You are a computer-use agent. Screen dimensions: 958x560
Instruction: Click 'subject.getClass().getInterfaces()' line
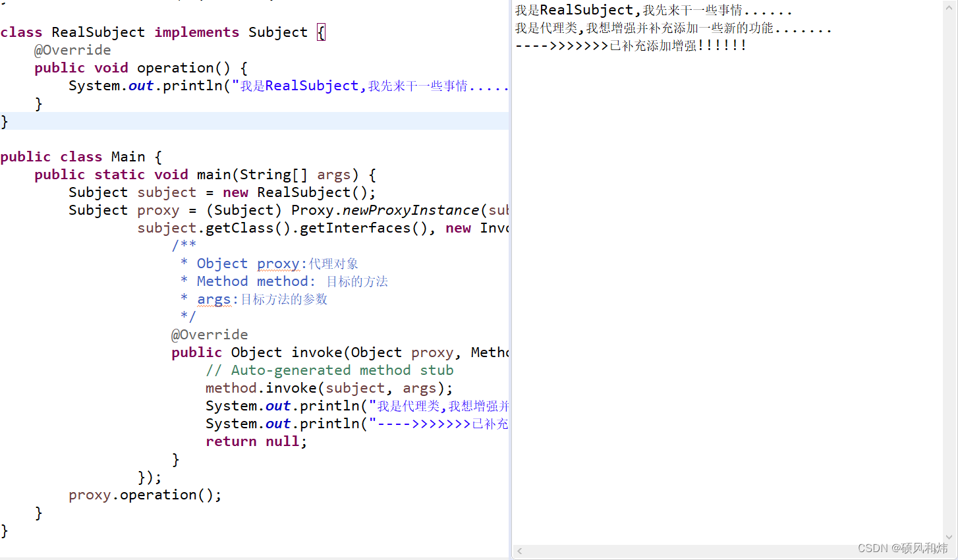[x=323, y=228]
